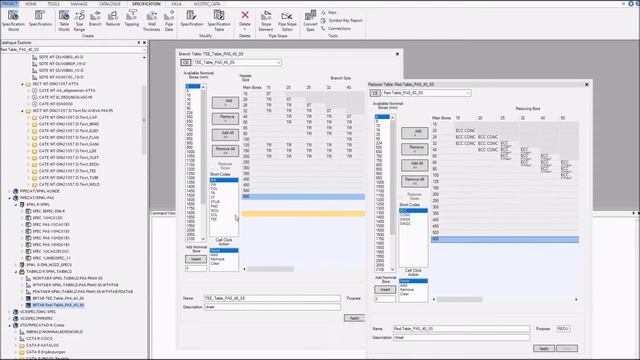Screen dimensions: 640x360
Task: Open the Wall Thickness tool
Action: pos(151,20)
